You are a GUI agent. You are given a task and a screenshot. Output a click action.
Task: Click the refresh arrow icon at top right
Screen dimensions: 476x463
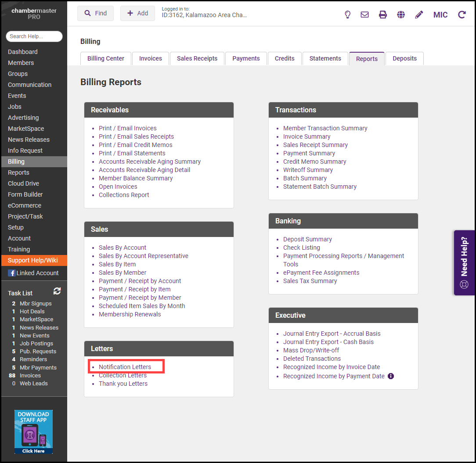click(x=462, y=14)
